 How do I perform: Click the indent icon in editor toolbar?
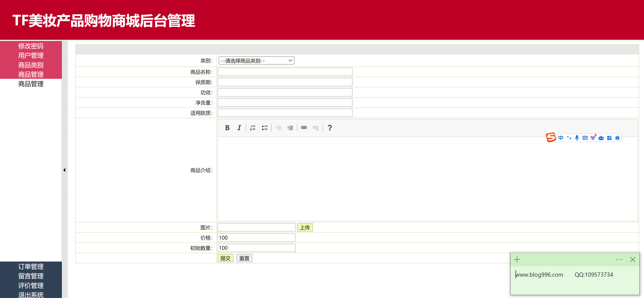pyautogui.click(x=290, y=128)
